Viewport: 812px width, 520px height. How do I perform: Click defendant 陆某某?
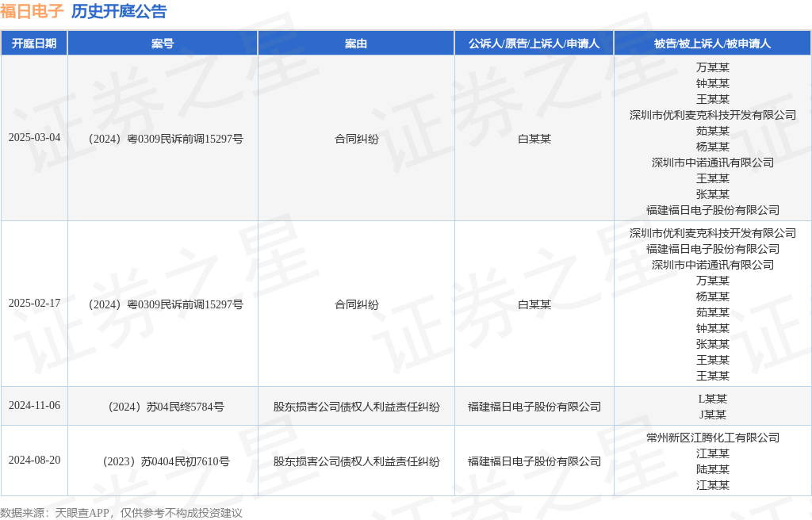[713, 469]
